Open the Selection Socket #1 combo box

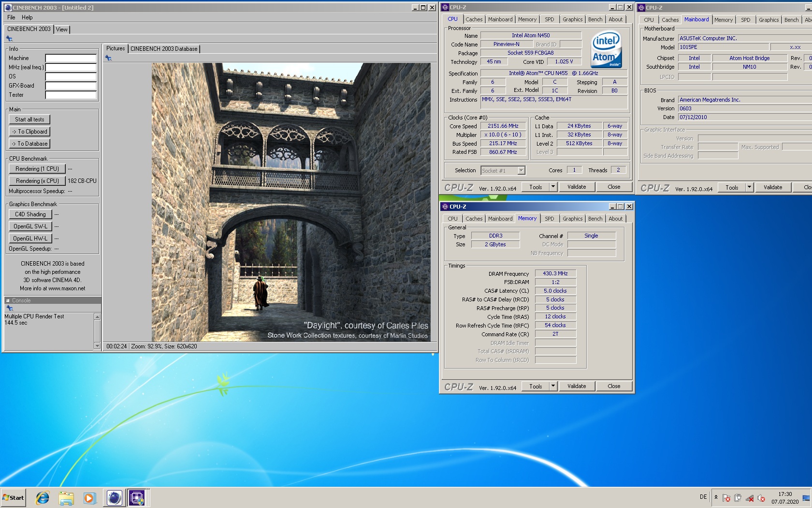[503, 170]
